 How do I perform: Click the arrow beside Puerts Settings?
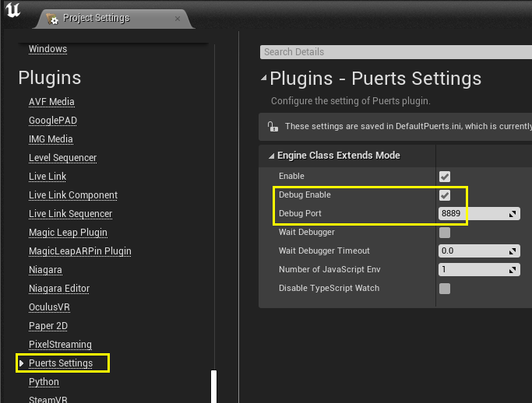(x=21, y=363)
